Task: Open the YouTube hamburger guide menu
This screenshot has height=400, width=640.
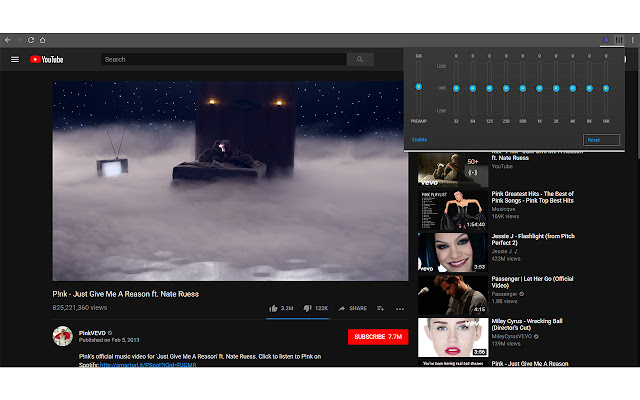Action: click(15, 59)
